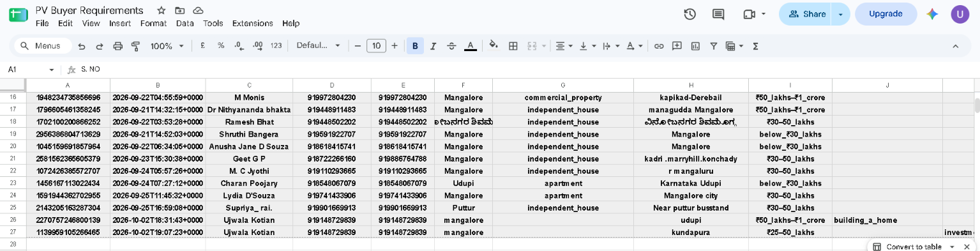Open the Tools menu
Screen dimensions: 980x251
click(x=213, y=24)
